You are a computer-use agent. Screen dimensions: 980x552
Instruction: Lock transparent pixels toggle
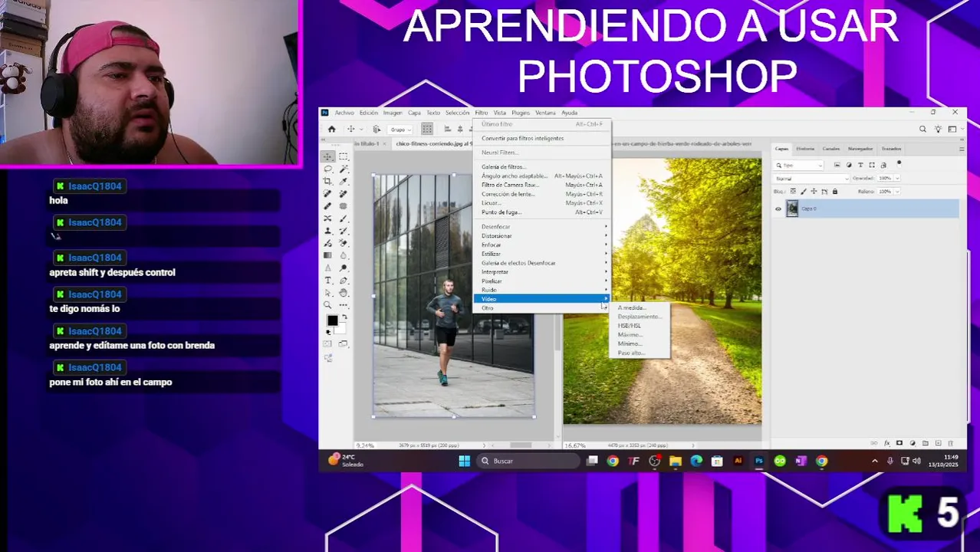[x=793, y=191]
